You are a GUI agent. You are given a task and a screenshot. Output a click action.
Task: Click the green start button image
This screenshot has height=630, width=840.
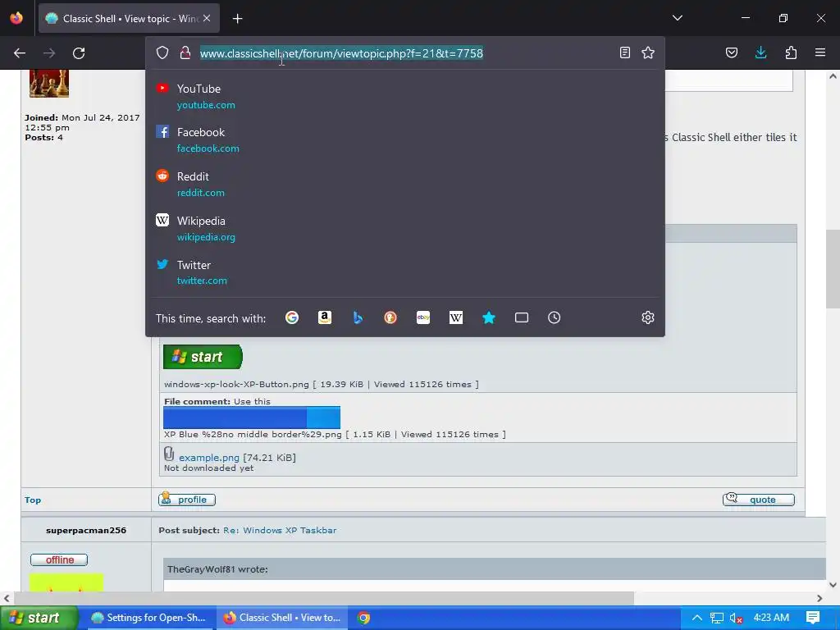pyautogui.click(x=203, y=357)
